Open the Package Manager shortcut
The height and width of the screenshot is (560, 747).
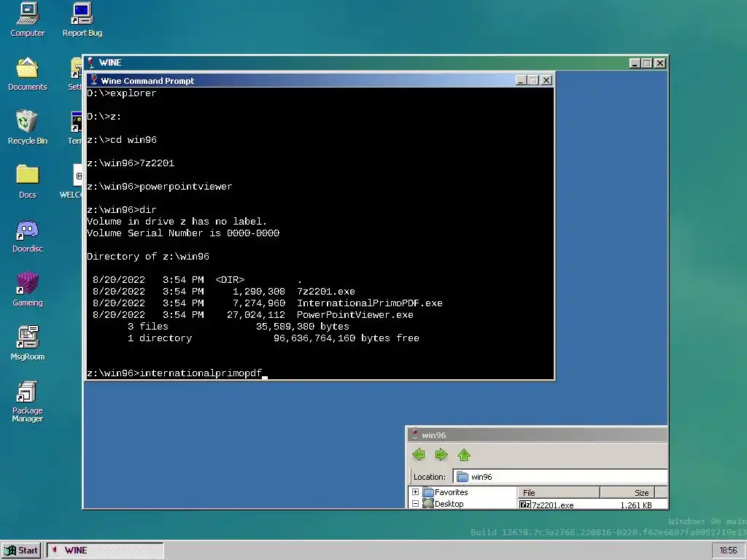(27, 402)
